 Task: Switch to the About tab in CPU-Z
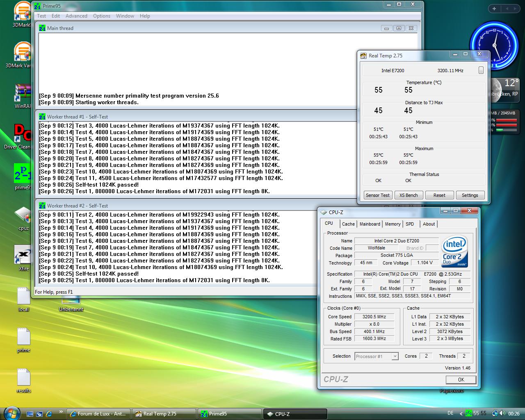coord(429,224)
